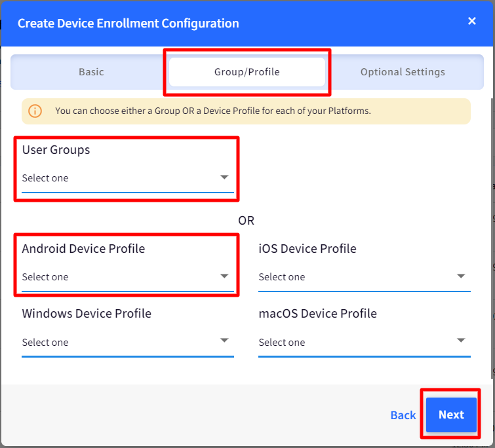Switch to the Basic tab

91,72
